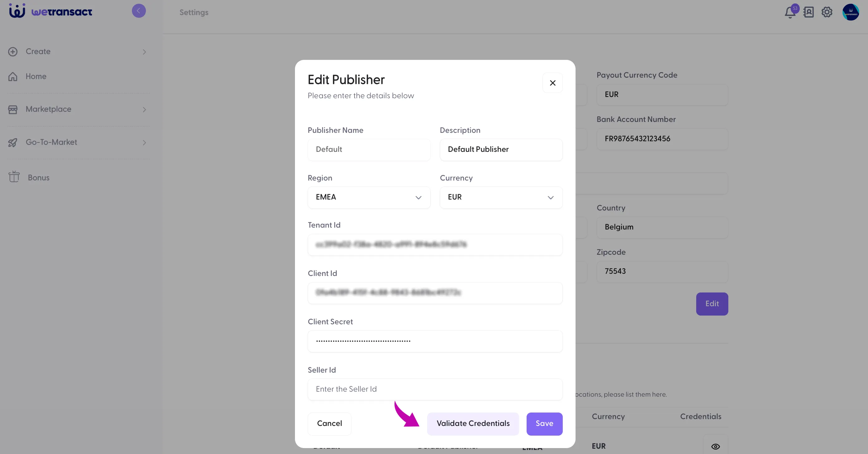Click the Credentials column header
This screenshot has height=454, width=868.
click(x=701, y=417)
